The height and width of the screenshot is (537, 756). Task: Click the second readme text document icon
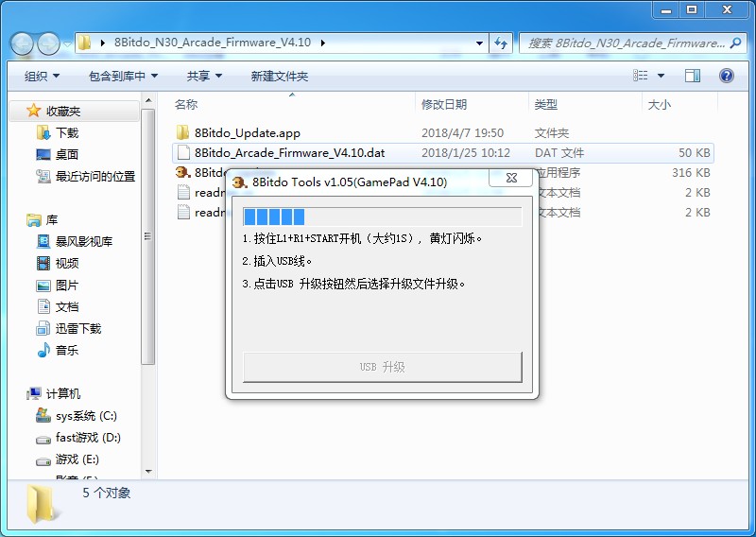183,212
